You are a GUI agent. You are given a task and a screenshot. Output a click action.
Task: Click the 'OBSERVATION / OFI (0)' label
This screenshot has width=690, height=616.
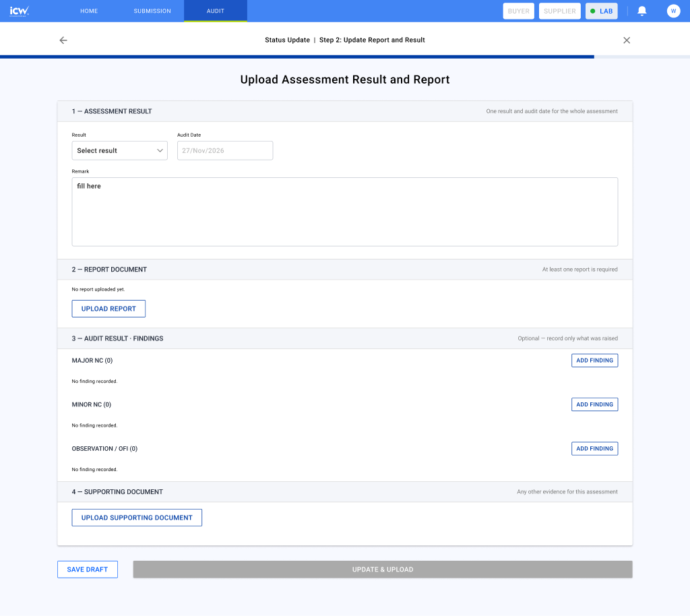pos(104,449)
